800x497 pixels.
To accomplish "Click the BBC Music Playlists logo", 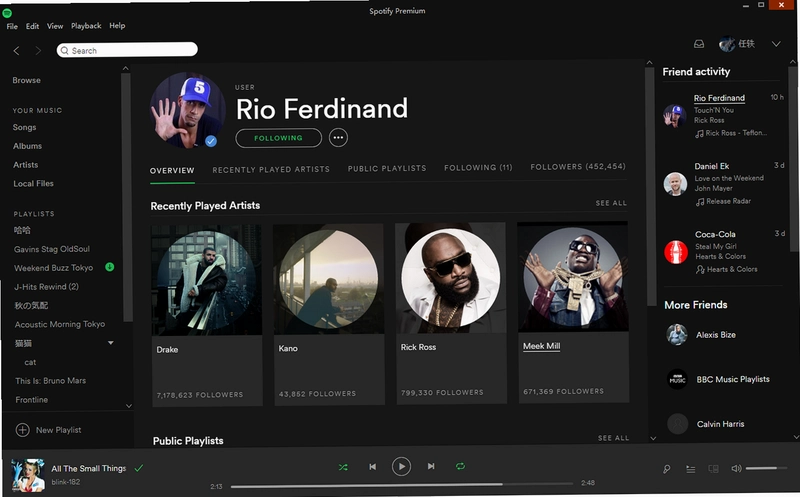I will point(678,379).
